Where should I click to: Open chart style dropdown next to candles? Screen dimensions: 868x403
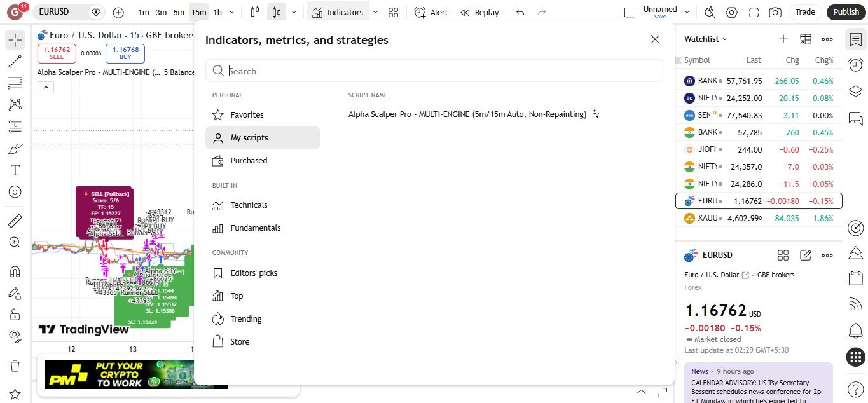(x=294, y=12)
